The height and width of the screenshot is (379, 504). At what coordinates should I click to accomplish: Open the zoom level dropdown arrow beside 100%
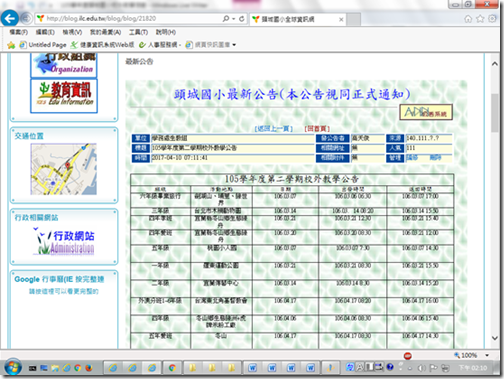tap(487, 356)
